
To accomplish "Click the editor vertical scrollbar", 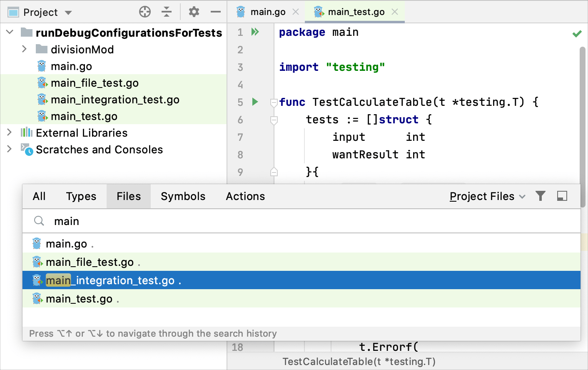I will (583, 127).
